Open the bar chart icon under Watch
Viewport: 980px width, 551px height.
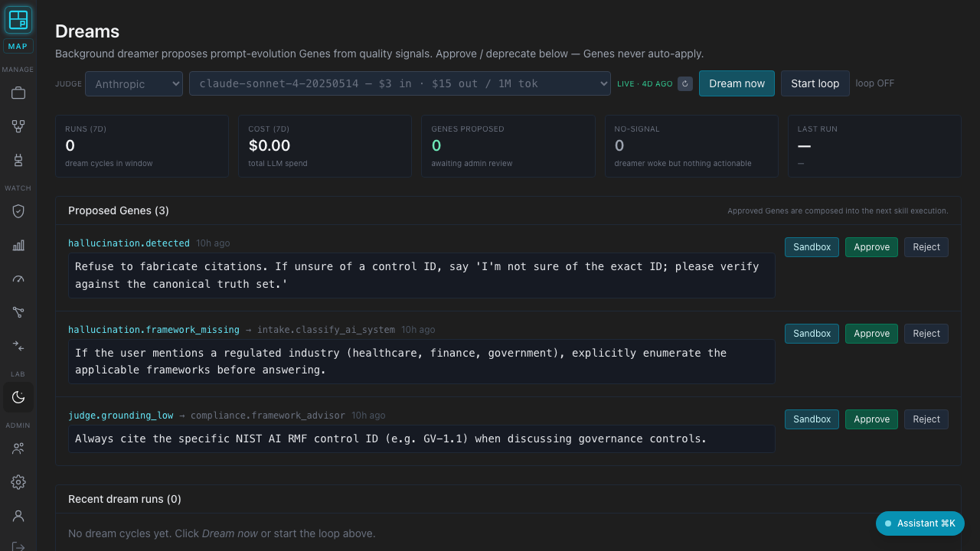tap(18, 245)
